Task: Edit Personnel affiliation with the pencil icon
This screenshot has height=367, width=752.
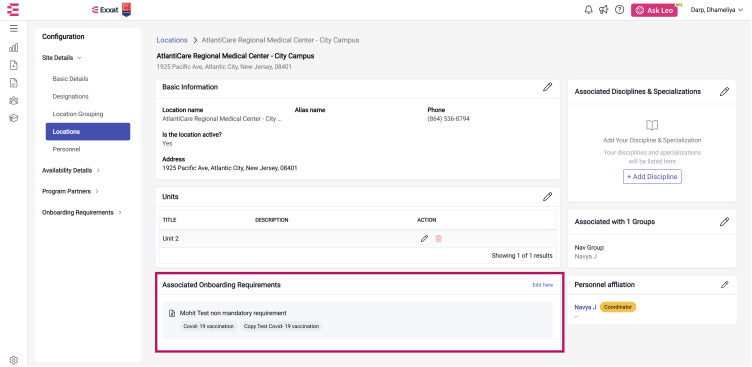Action: tap(724, 284)
